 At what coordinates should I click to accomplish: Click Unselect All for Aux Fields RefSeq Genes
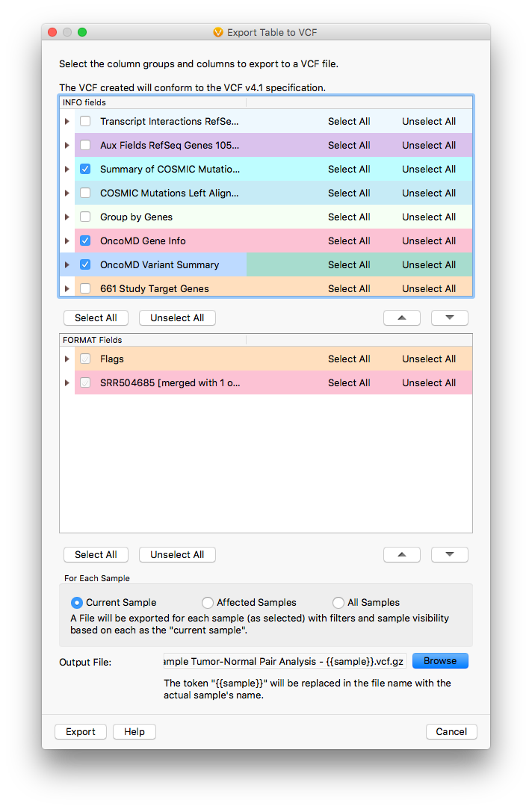429,145
